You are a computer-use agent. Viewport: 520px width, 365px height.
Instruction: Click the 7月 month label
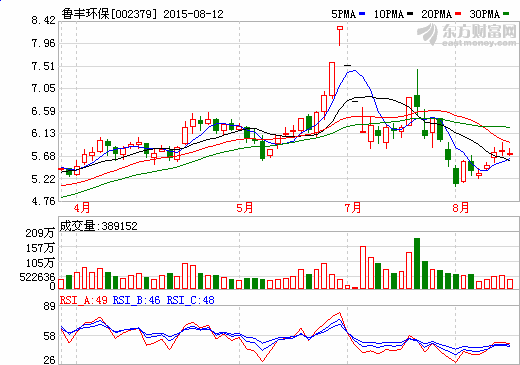(x=353, y=208)
